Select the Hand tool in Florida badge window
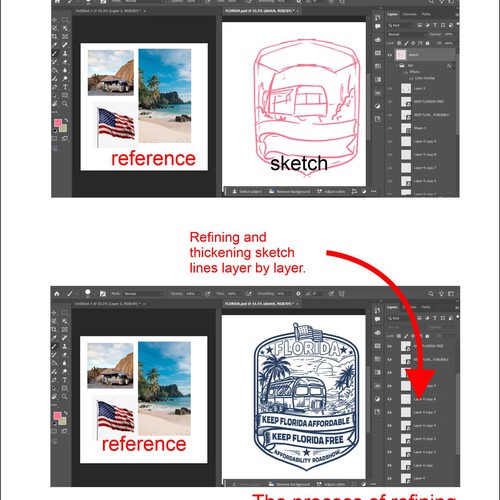Image resolution: width=500 pixels, height=500 pixels. tap(54, 397)
